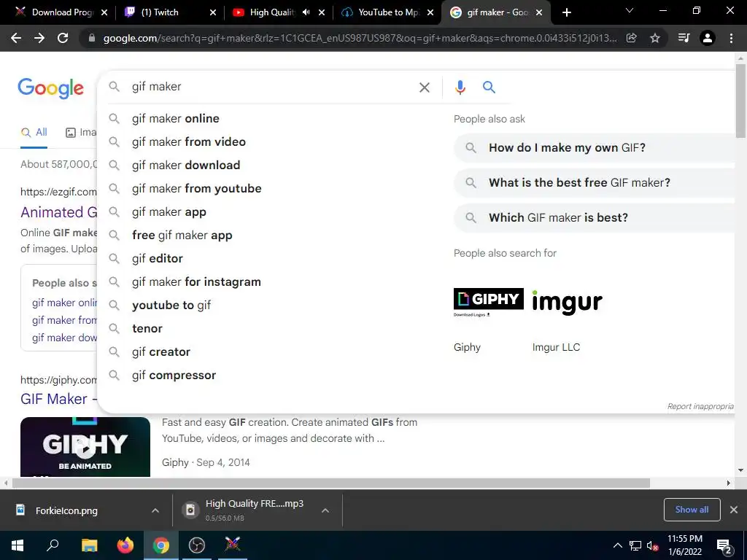Choose suggestion gif editor
The width and height of the screenshot is (747, 560).
[x=158, y=259]
